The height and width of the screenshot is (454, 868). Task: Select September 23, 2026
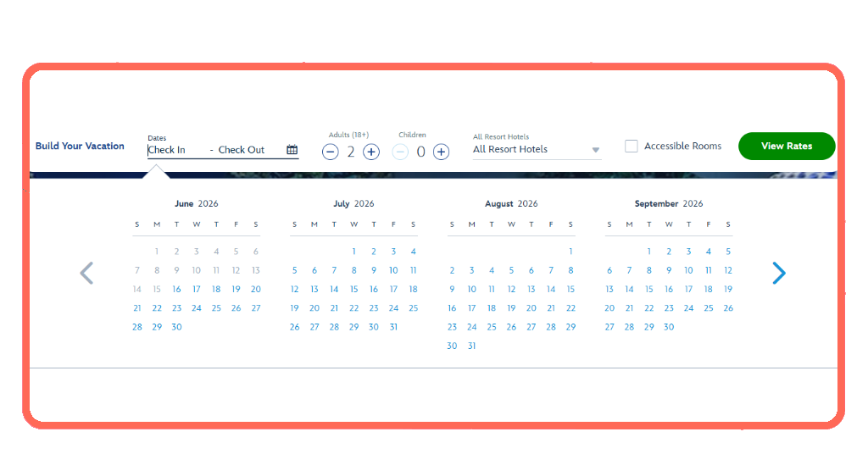pyautogui.click(x=669, y=308)
